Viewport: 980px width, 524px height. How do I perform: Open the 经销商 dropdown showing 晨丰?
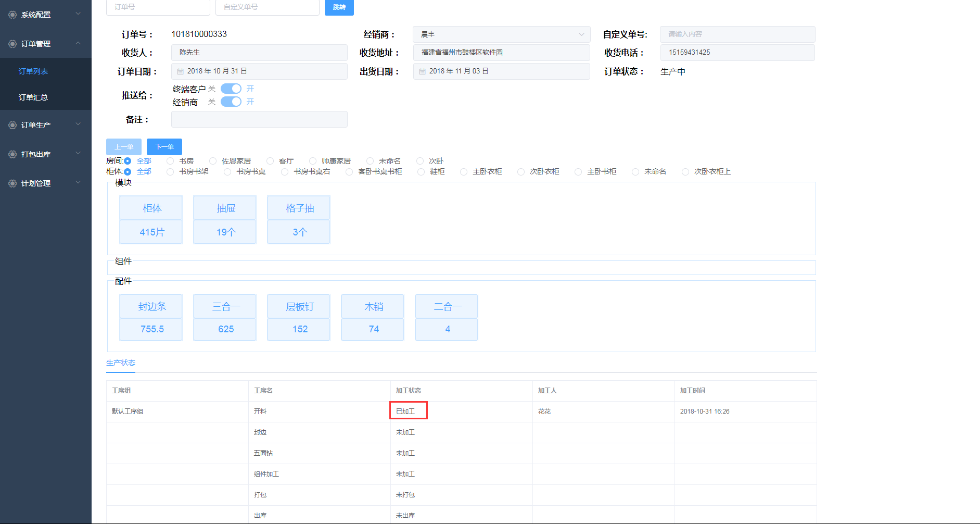click(x=501, y=34)
